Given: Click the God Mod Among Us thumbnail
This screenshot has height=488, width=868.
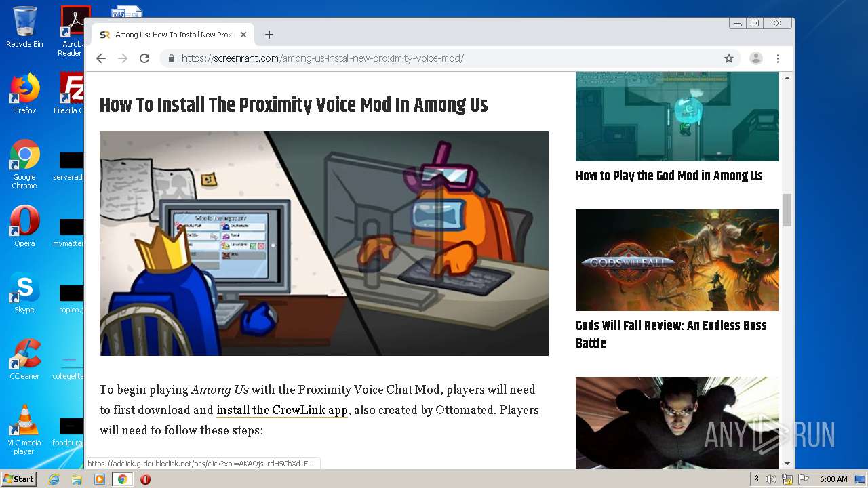Looking at the screenshot, I should click(677, 117).
